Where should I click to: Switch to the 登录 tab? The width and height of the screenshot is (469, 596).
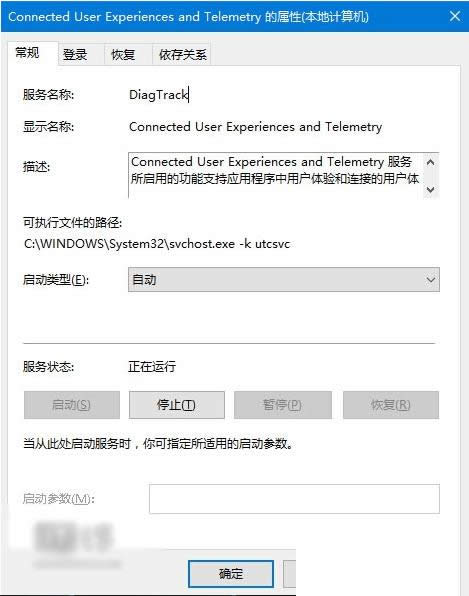[75, 55]
